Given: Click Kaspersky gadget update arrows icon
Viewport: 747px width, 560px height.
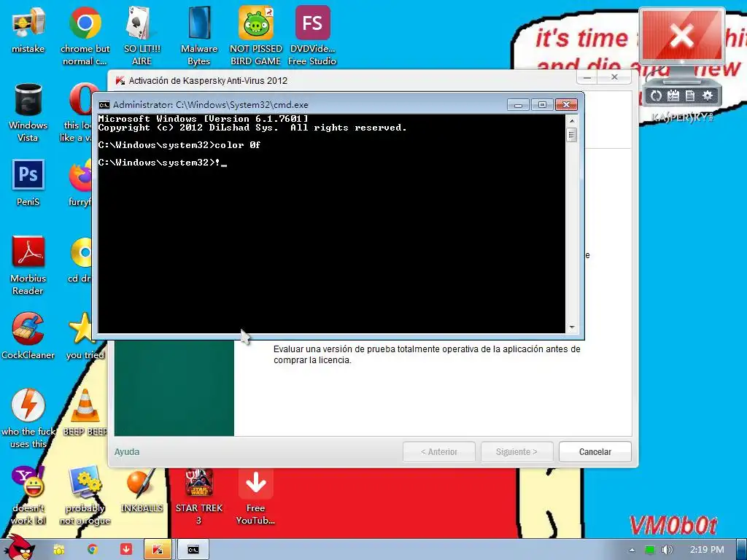Looking at the screenshot, I should (656, 96).
